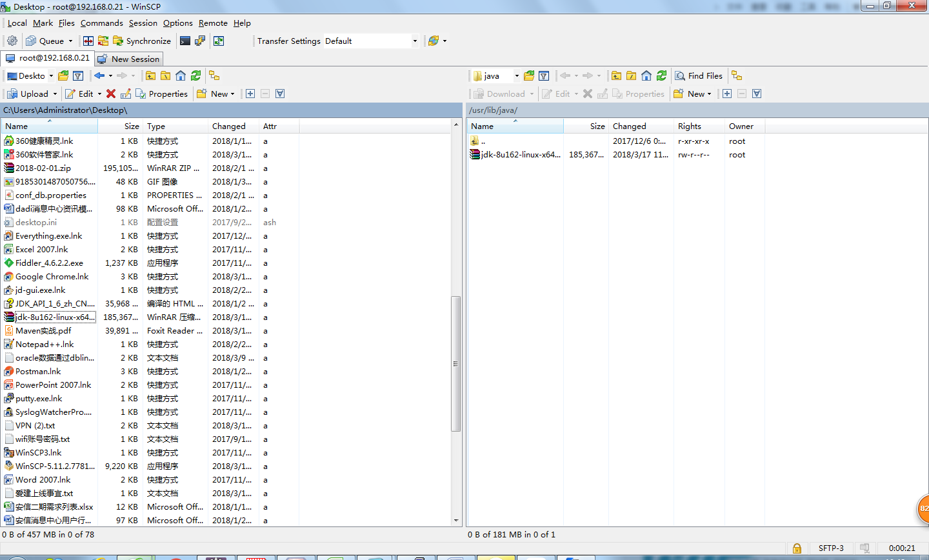Open Preferences with the gear icon
Image resolution: width=929 pixels, height=560 pixels.
click(x=12, y=41)
